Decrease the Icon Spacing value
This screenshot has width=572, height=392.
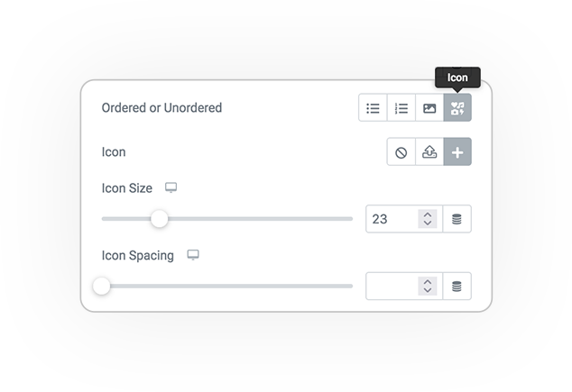(x=428, y=290)
